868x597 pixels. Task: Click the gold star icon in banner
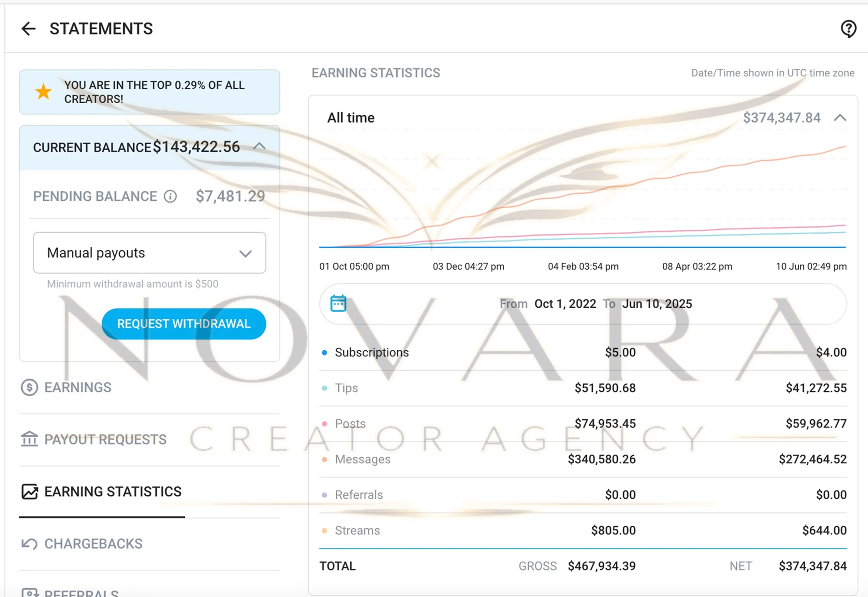pos(43,92)
